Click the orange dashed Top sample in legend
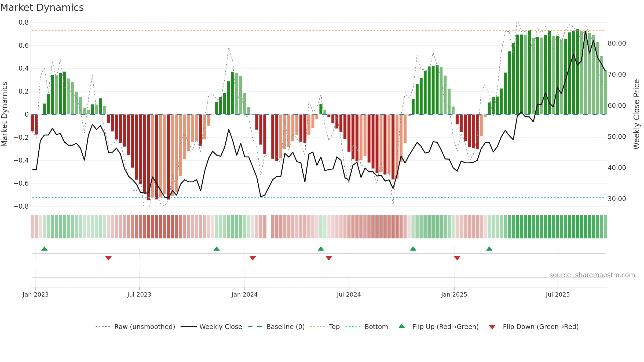The height and width of the screenshot is (362, 644). point(317,327)
